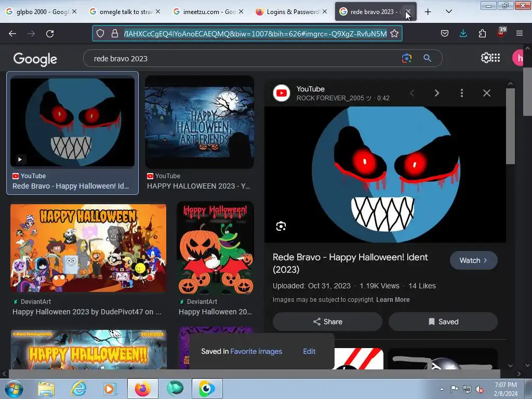Open the Google apps grid
The height and width of the screenshot is (399, 532).
(x=496, y=58)
